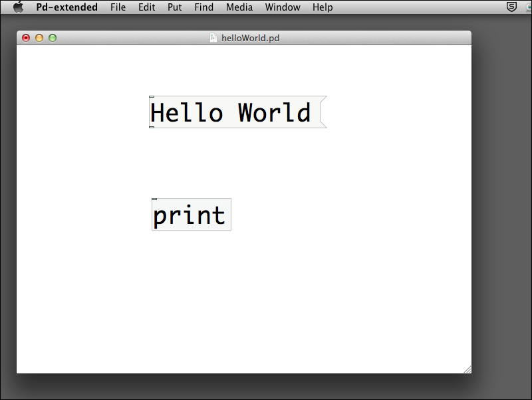532x400 pixels.
Task: Open the File menu
Action: coord(118,7)
